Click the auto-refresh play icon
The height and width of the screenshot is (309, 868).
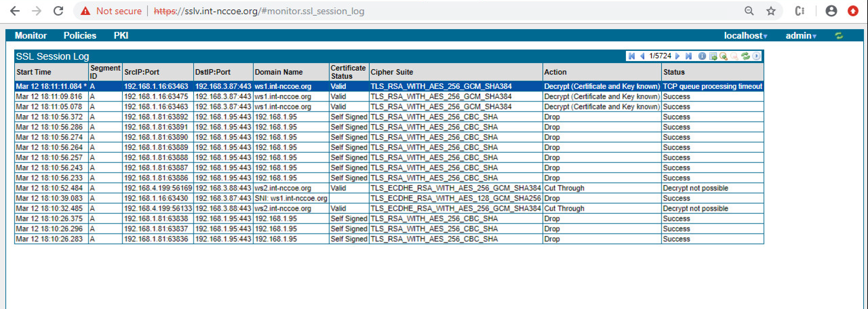coord(756,56)
